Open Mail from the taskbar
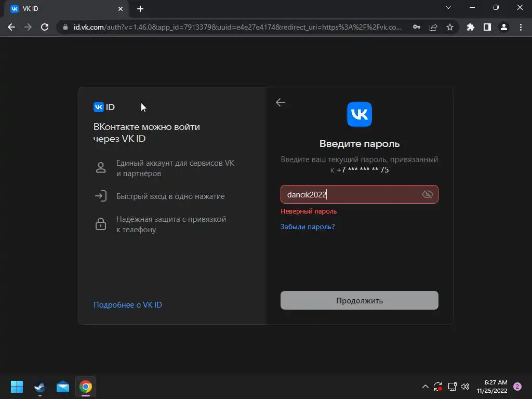Screen dimensions: 532x399 pos(63,387)
